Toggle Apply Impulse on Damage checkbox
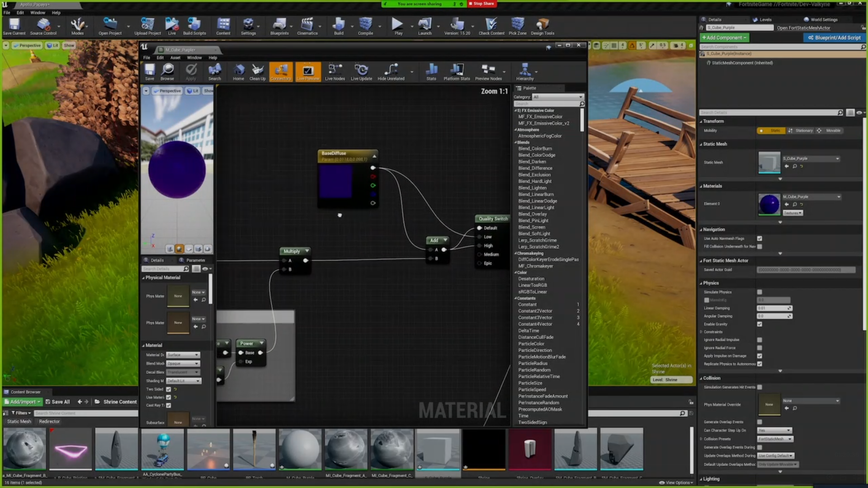This screenshot has height=488, width=868. pos(759,356)
